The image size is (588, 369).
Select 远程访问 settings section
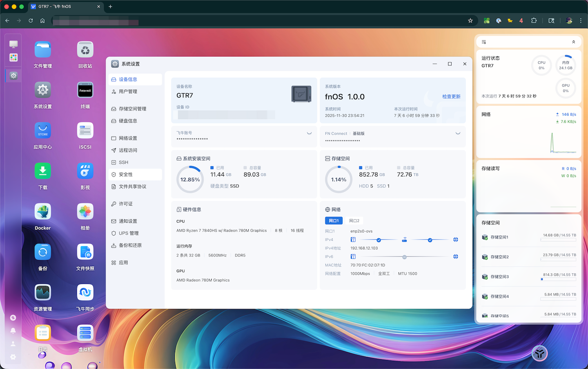[135, 150]
